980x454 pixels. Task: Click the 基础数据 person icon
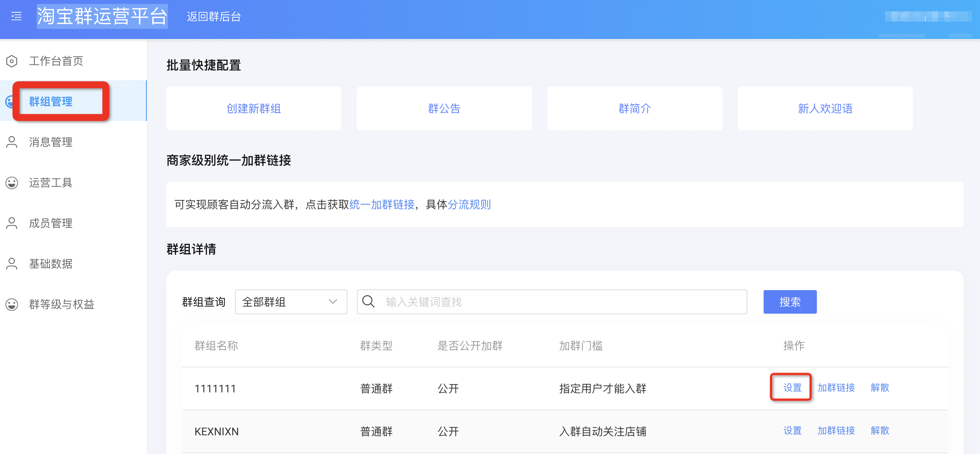(12, 264)
